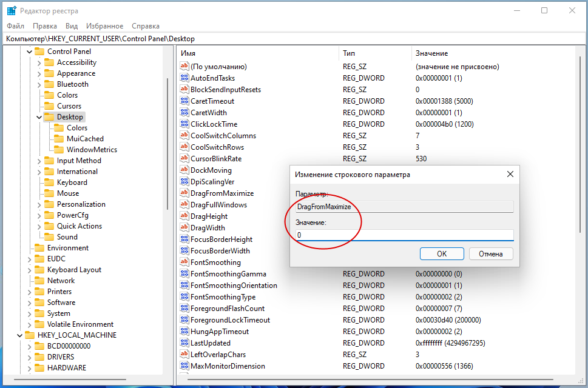Collapse the HKEY_LOCAL_MACHINE hive
Image resolution: width=588 pixels, height=388 pixels.
[x=19, y=335]
